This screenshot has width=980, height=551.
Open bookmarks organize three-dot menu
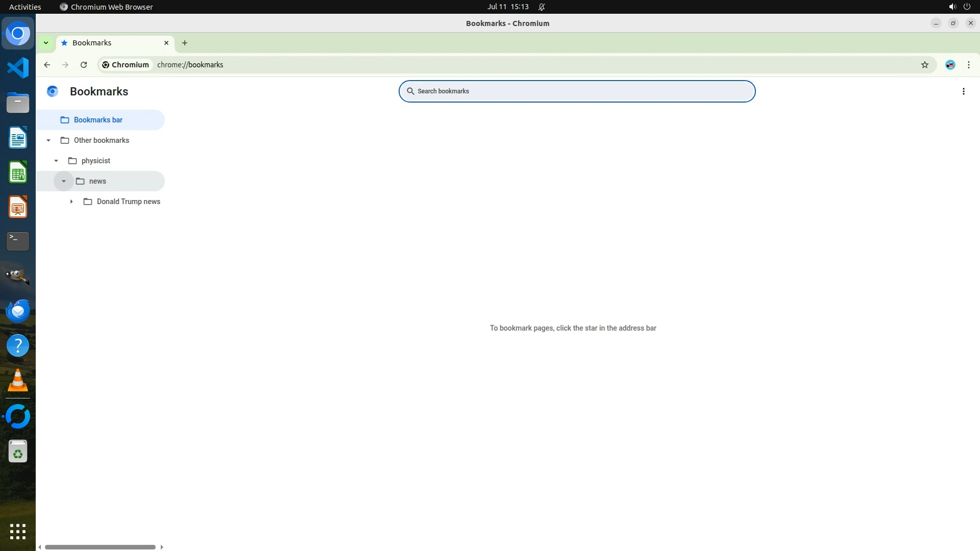963,91
